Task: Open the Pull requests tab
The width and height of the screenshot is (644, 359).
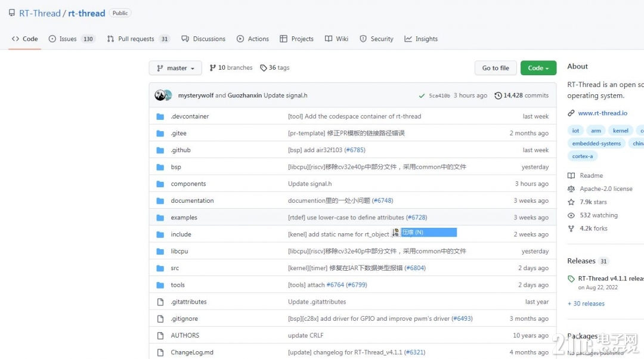Action: pos(138,39)
